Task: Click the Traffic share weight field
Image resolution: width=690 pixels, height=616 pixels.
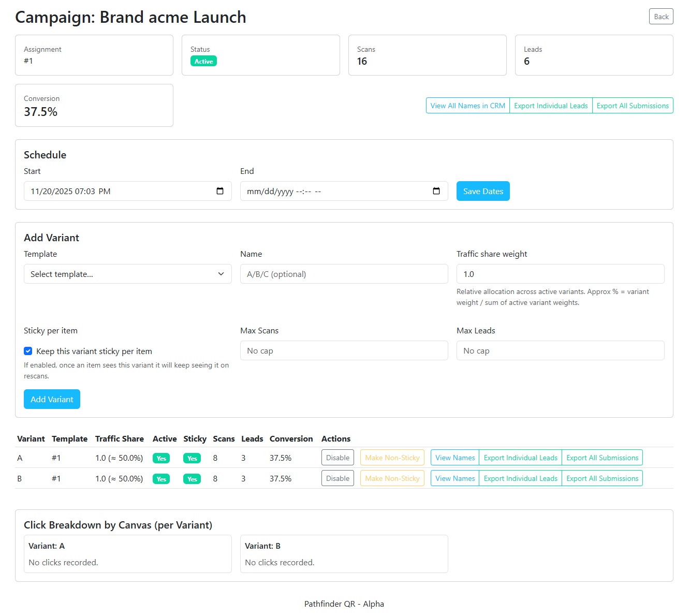Action: click(x=560, y=274)
